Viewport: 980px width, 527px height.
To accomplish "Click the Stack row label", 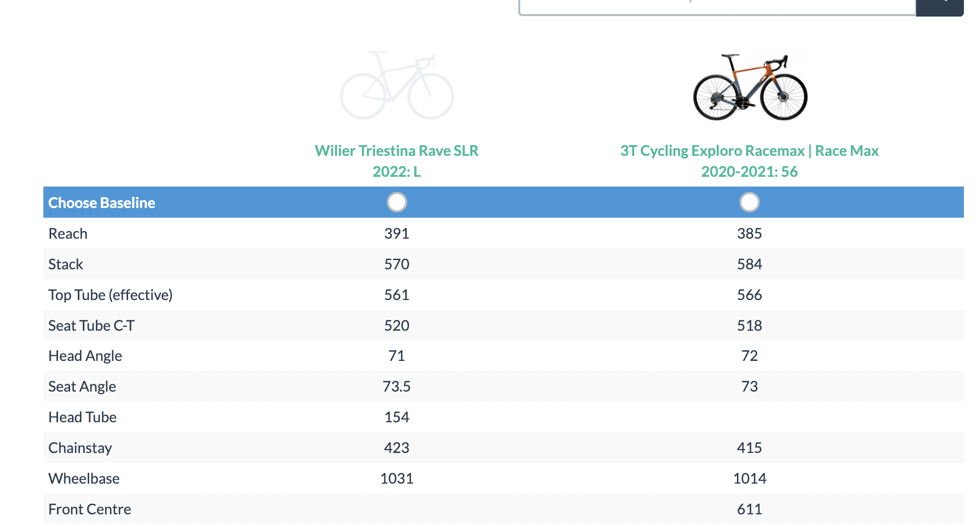I will [x=66, y=264].
